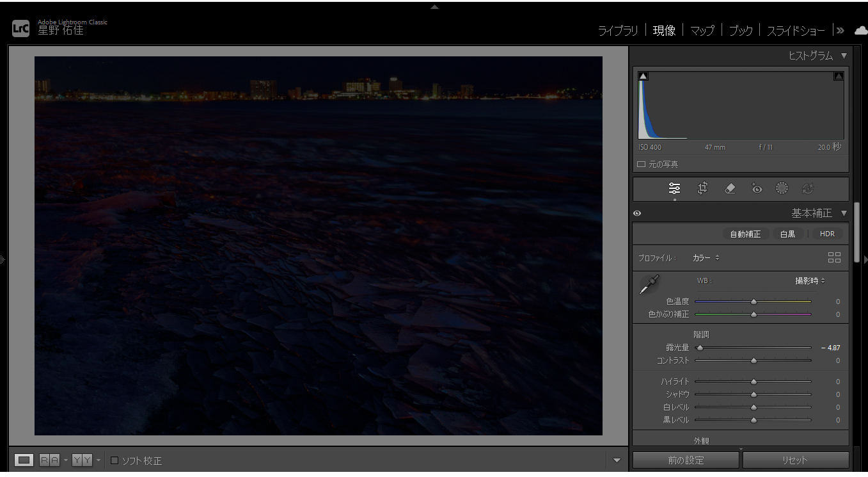Open the YY before/after options arrow
This screenshot has height=477, width=868.
(98, 460)
